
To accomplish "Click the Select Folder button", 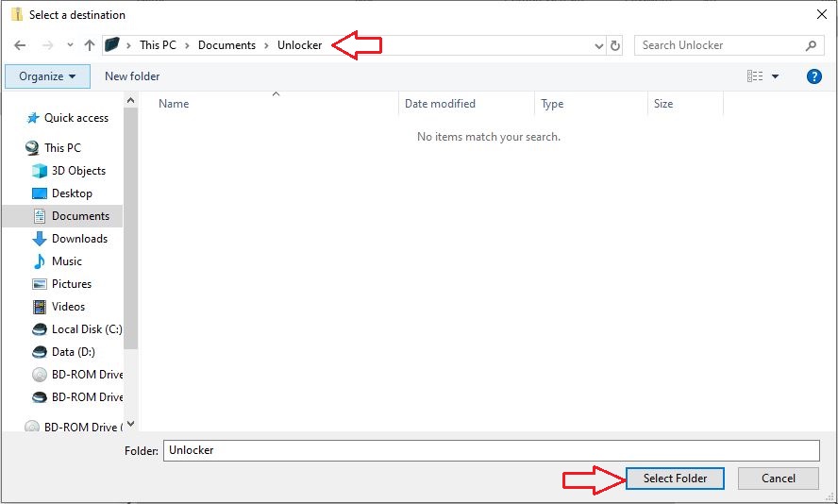I will [x=675, y=479].
